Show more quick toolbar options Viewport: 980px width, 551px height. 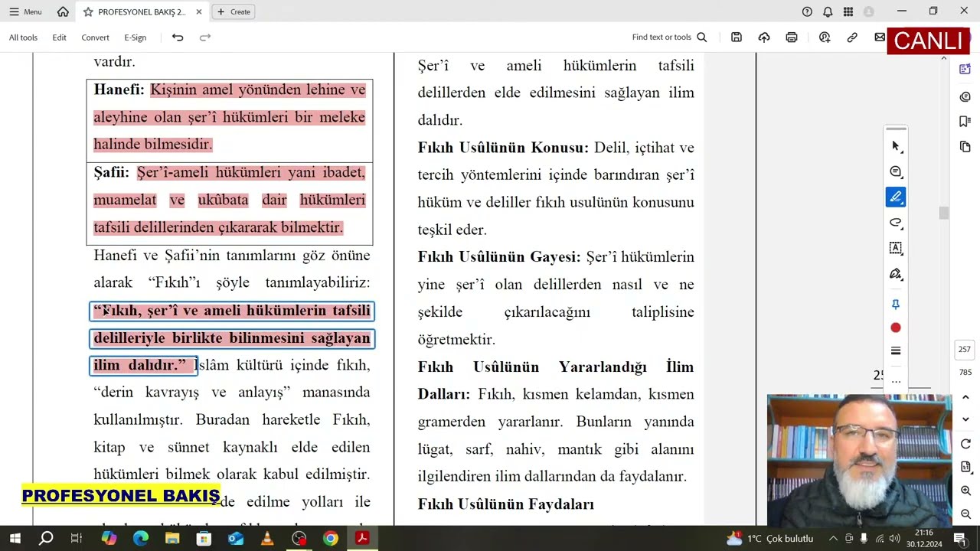click(896, 380)
